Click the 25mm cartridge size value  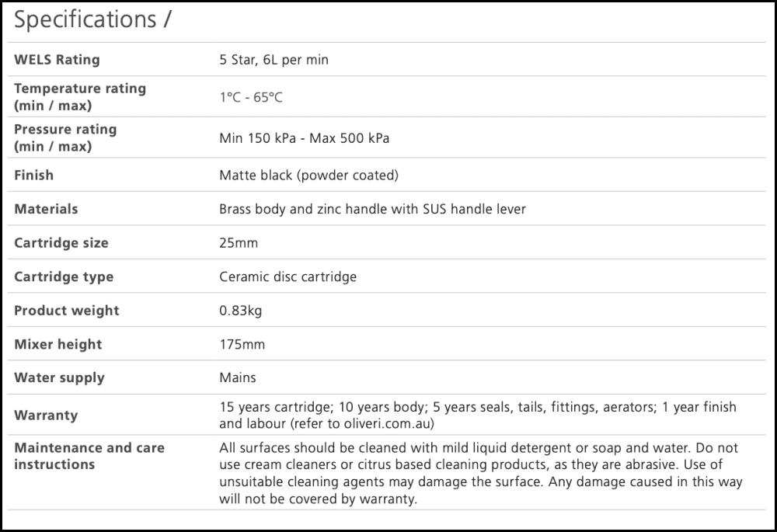[x=239, y=243]
